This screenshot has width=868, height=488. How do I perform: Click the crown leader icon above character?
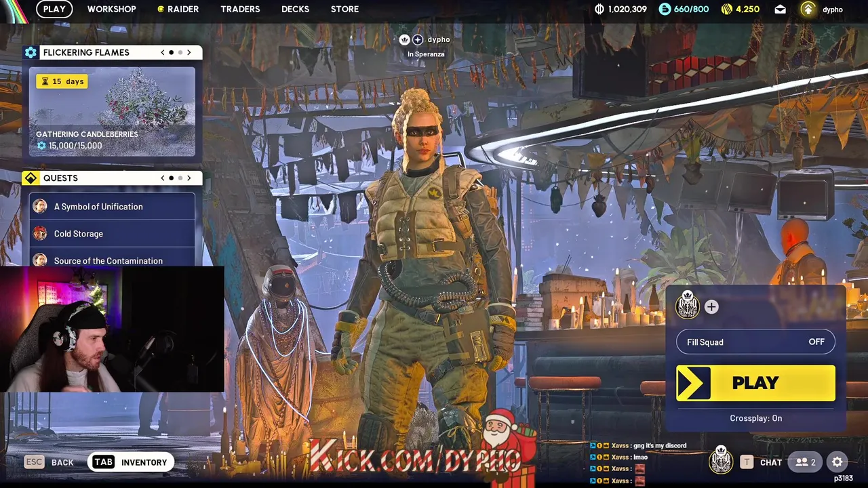coord(404,39)
